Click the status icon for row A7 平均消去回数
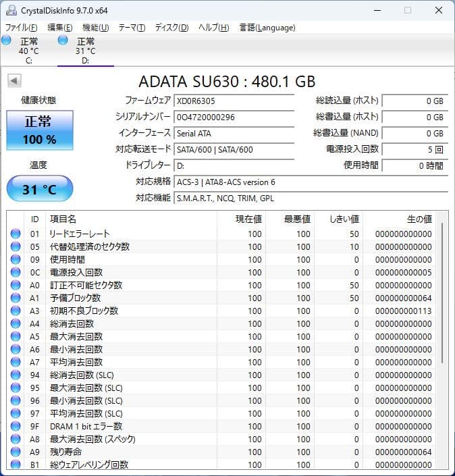This screenshot has width=455, height=476. (x=16, y=362)
